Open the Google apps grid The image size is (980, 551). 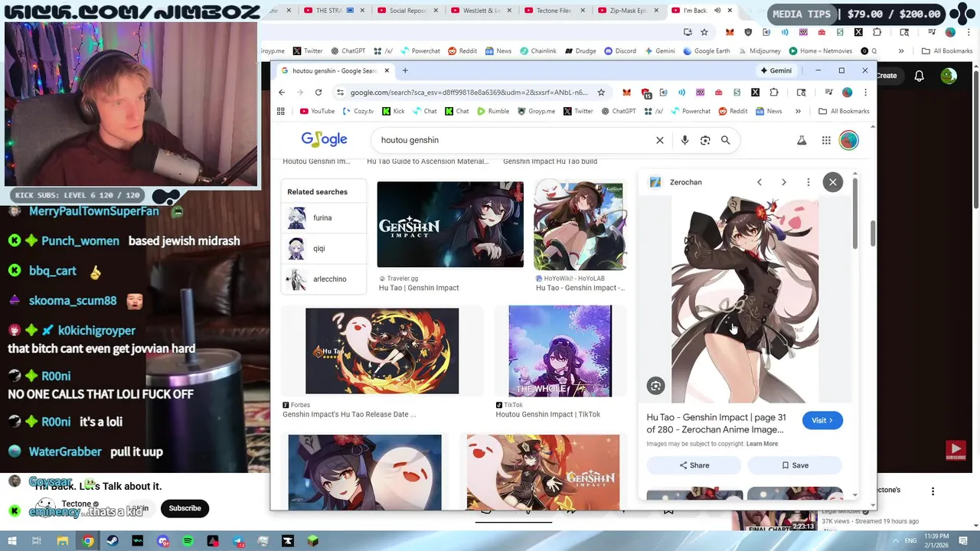click(x=826, y=140)
